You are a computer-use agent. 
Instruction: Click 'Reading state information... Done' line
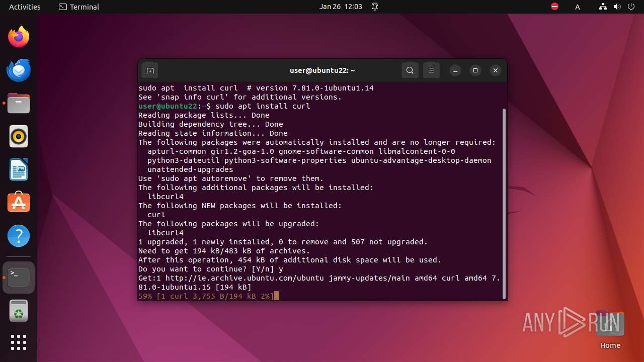click(x=213, y=133)
